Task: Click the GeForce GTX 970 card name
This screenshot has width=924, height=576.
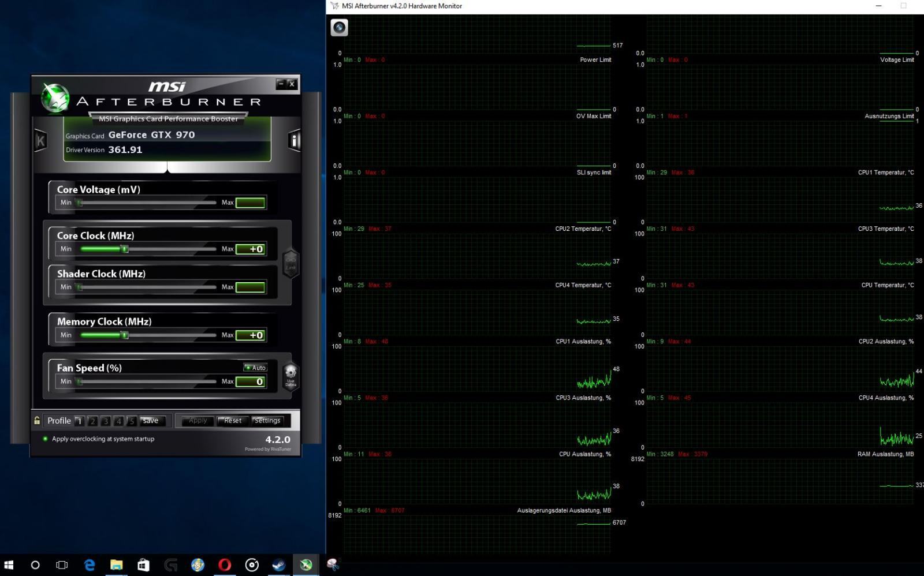Action: (x=151, y=134)
